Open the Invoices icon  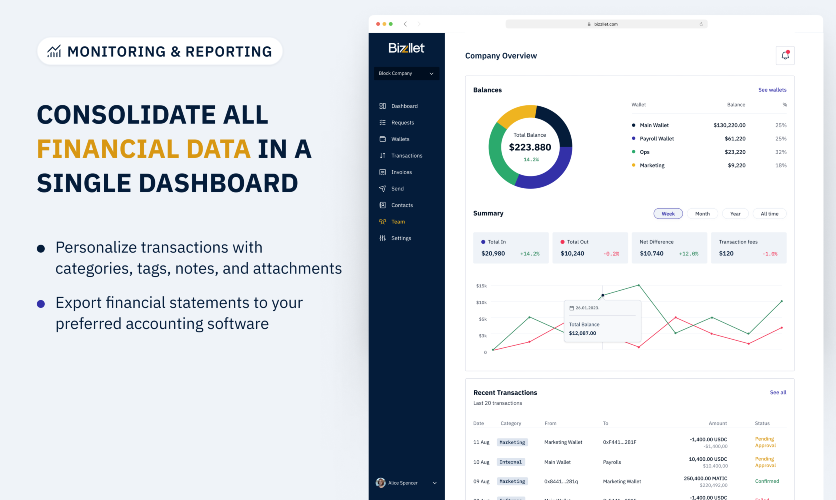pyautogui.click(x=382, y=172)
